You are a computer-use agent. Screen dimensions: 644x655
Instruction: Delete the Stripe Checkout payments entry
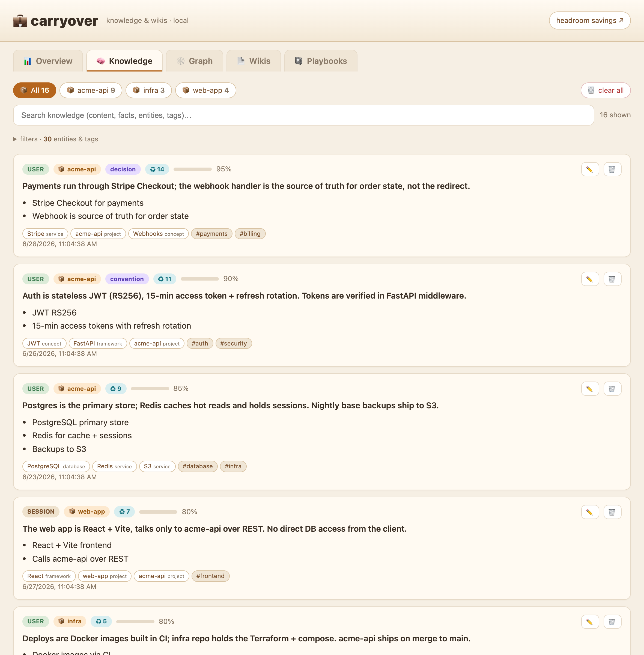(612, 169)
